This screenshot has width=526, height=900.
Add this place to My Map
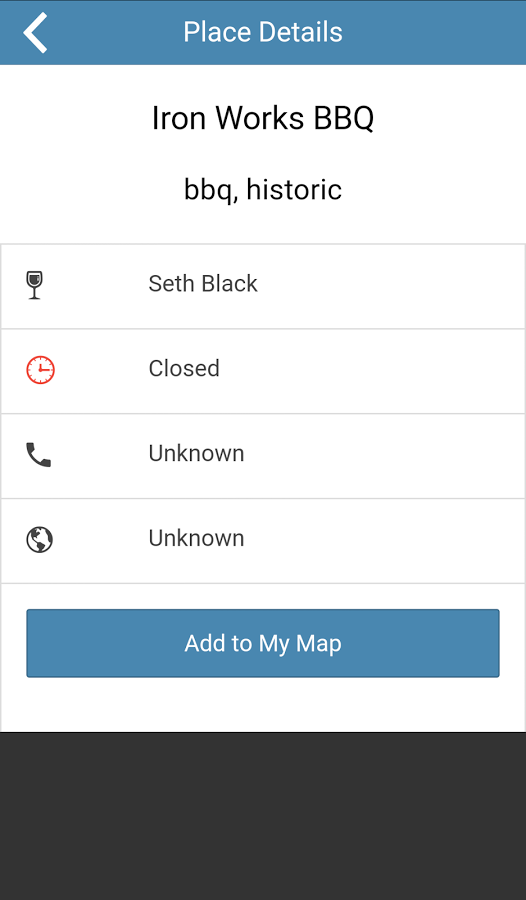(263, 643)
